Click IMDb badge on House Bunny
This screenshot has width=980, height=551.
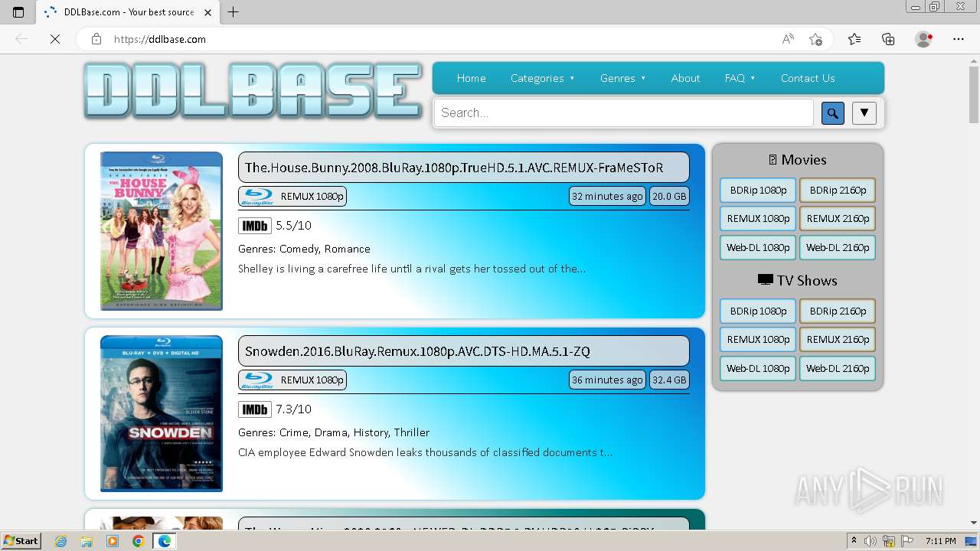pyautogui.click(x=255, y=226)
